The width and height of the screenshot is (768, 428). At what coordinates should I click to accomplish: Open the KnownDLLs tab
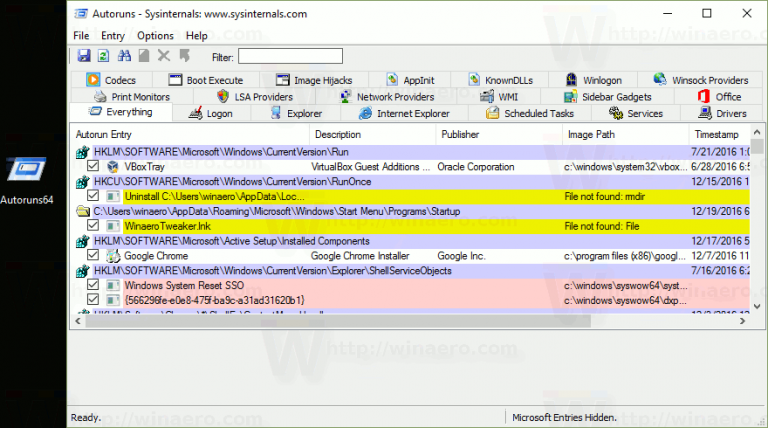click(x=500, y=80)
